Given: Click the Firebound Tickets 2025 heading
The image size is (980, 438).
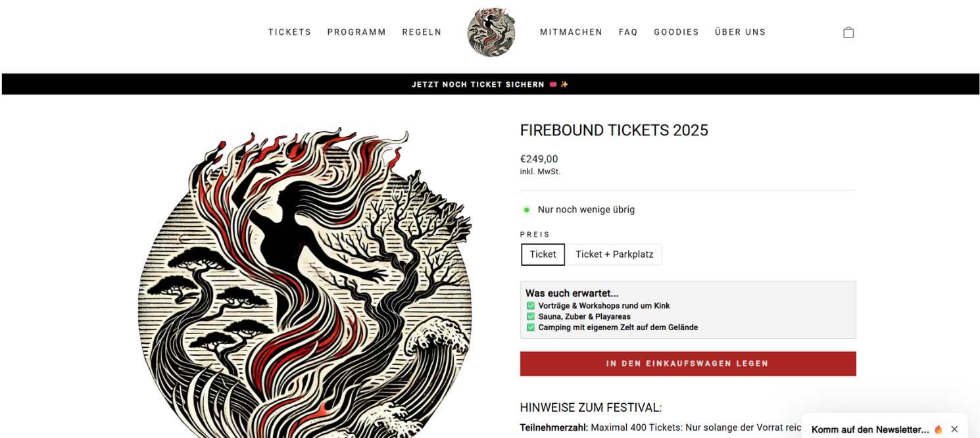Looking at the screenshot, I should tap(614, 130).
